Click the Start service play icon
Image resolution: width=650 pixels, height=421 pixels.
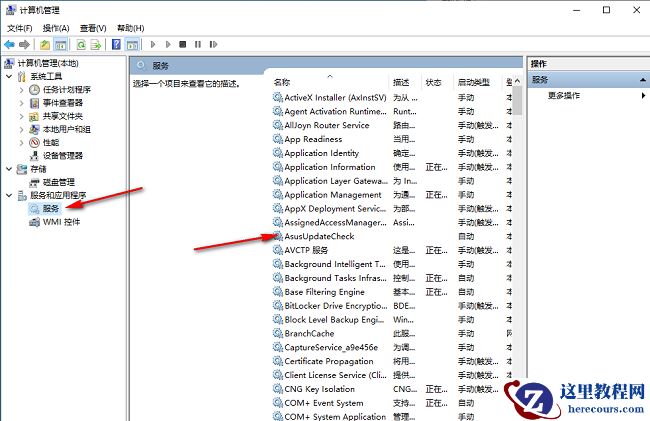coord(153,44)
